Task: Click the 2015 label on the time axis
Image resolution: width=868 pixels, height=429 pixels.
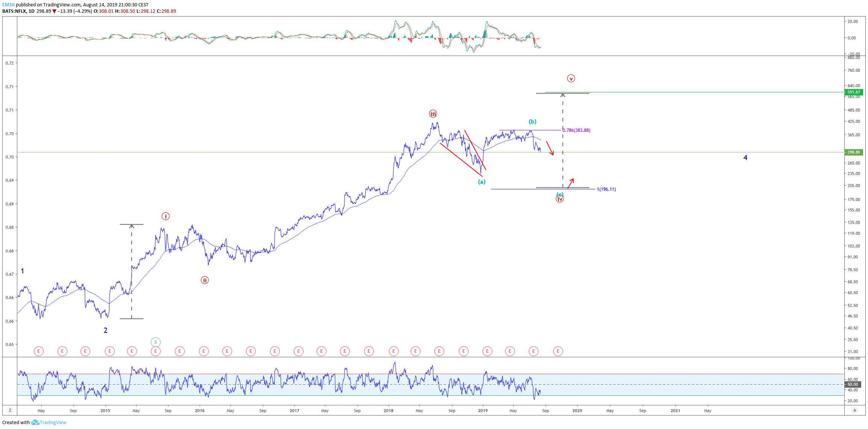Action: point(105,411)
